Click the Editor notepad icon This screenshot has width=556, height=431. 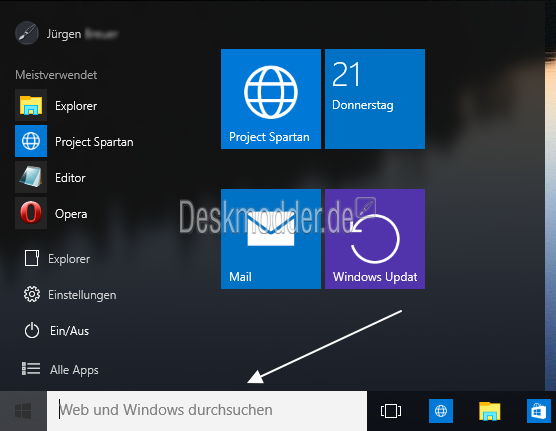pyautogui.click(x=31, y=177)
